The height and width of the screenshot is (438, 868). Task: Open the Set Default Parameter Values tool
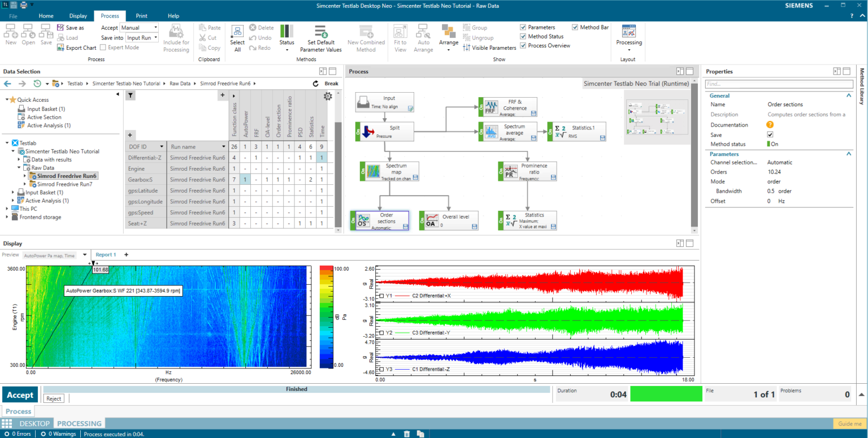321,38
